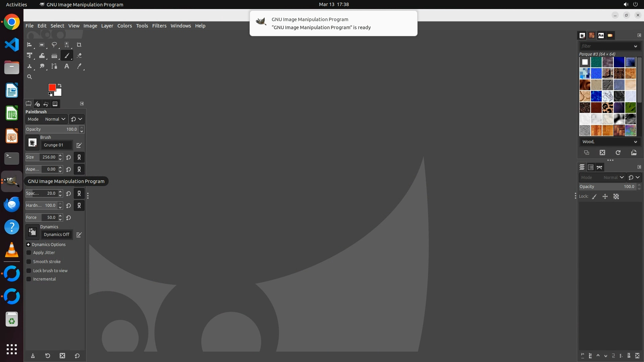Enable Smooth stroke checkbox
Screen dimensions: 644x362
click(x=29, y=262)
